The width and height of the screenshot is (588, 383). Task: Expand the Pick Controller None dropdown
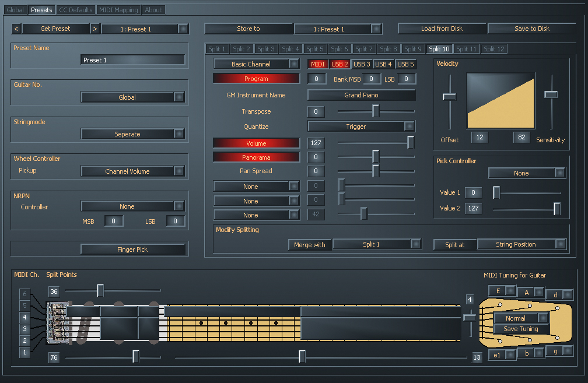click(x=527, y=173)
